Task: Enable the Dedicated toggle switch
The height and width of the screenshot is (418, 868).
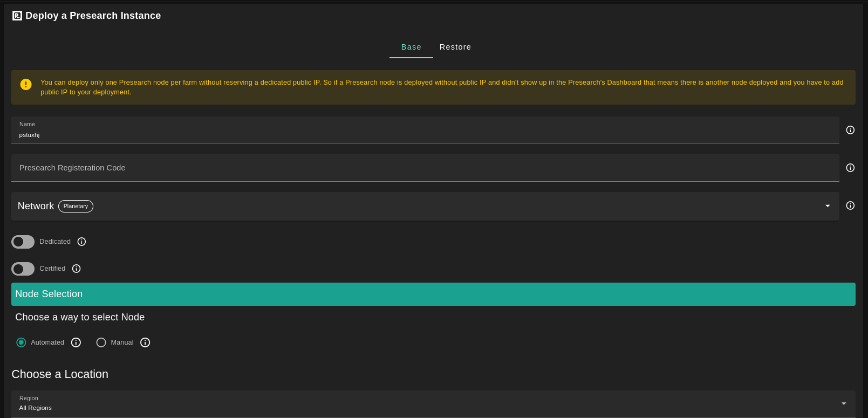Action: click(x=23, y=242)
